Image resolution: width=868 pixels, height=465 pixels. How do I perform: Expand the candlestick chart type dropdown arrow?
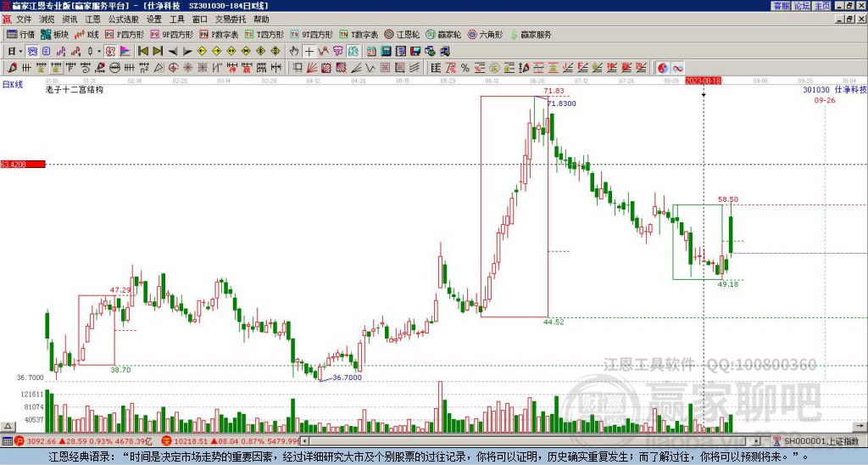[99, 52]
